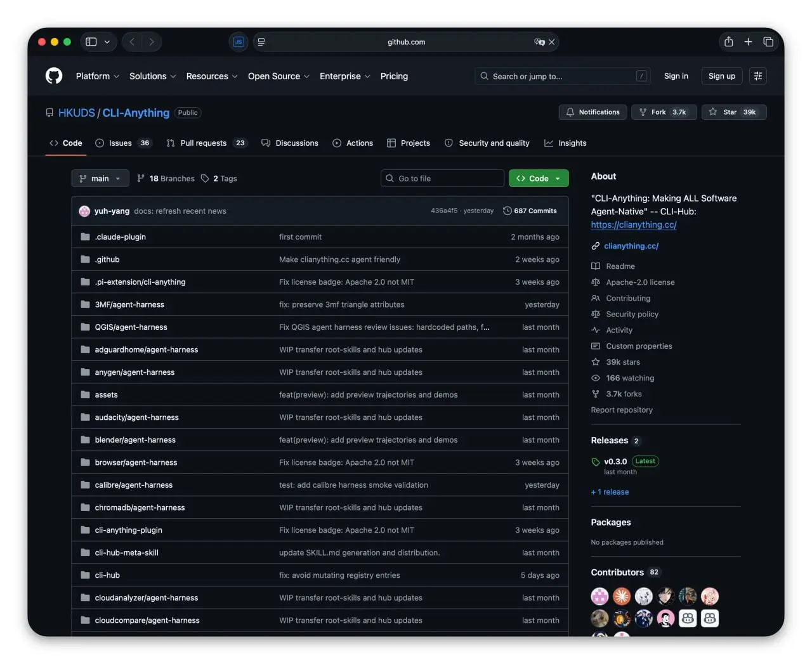Show Safari tab overview icon
The width and height of the screenshot is (812, 664).
tap(768, 42)
